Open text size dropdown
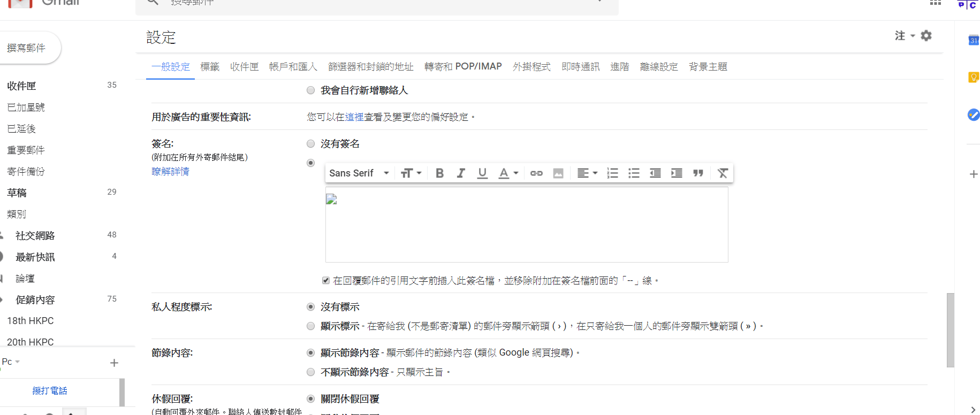 (411, 173)
